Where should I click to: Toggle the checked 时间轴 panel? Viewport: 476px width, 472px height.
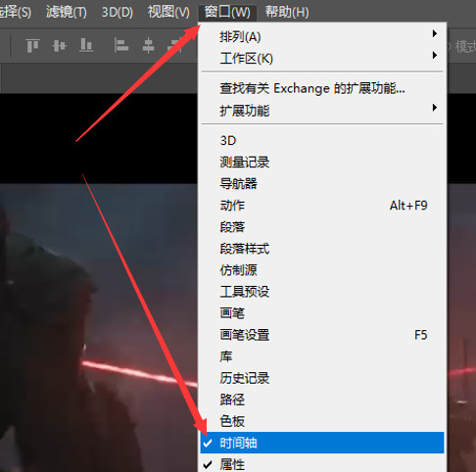[322, 443]
